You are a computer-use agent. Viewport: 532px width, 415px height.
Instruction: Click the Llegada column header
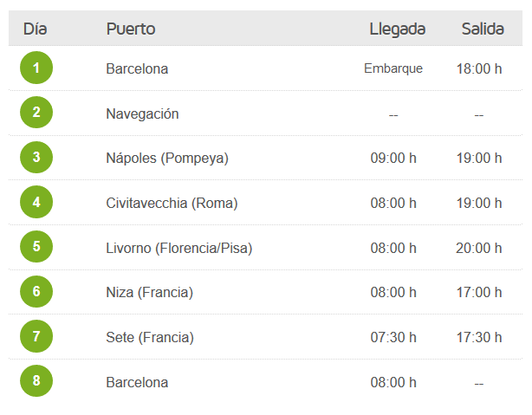tap(398, 29)
